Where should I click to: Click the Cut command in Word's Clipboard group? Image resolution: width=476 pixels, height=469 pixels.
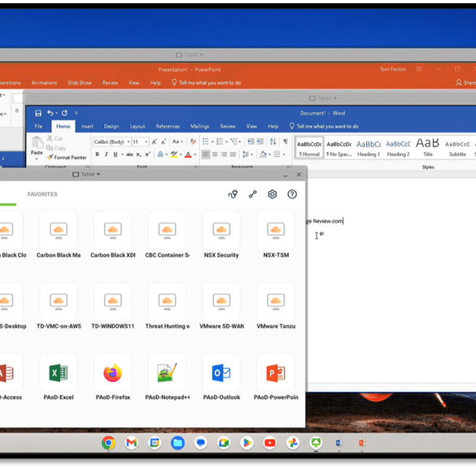(x=55, y=138)
